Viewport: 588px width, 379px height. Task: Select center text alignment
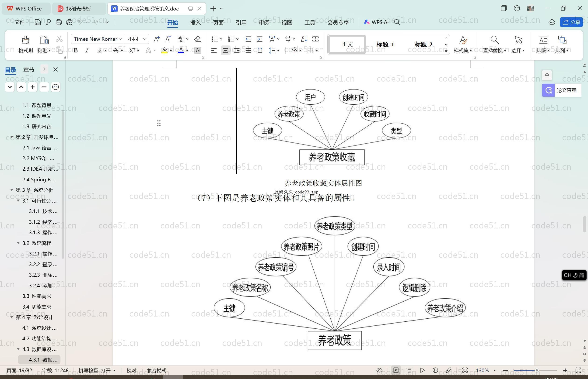[225, 50]
